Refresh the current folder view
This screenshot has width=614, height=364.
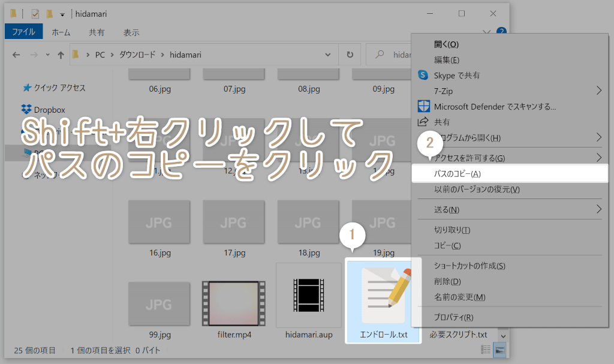(350, 55)
